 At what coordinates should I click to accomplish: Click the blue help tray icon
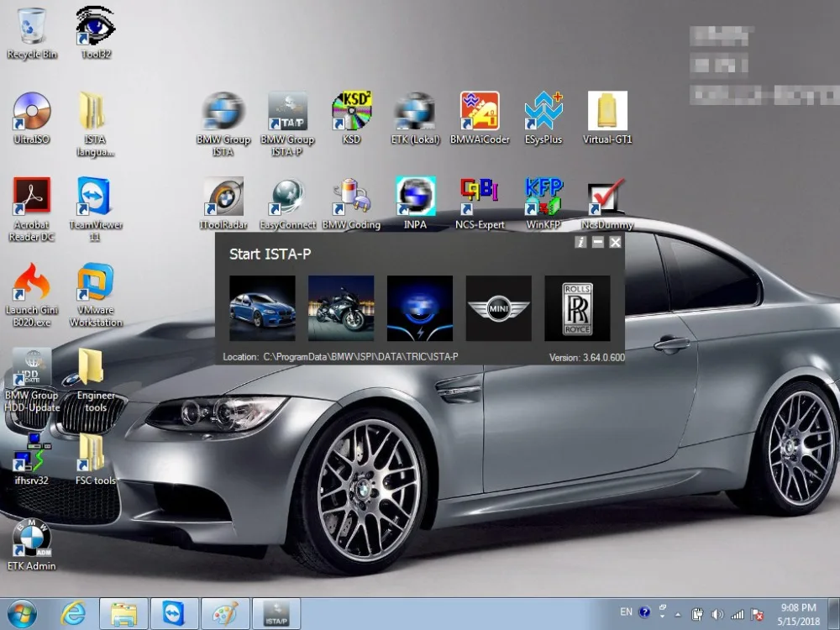pos(644,612)
